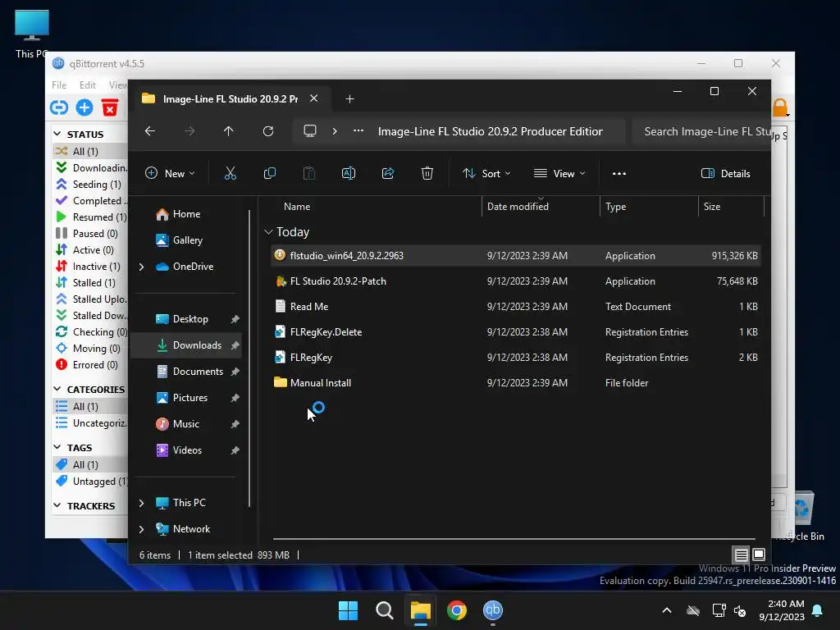
Task: Expand This PC in the navigation pane
Action: pos(141,503)
